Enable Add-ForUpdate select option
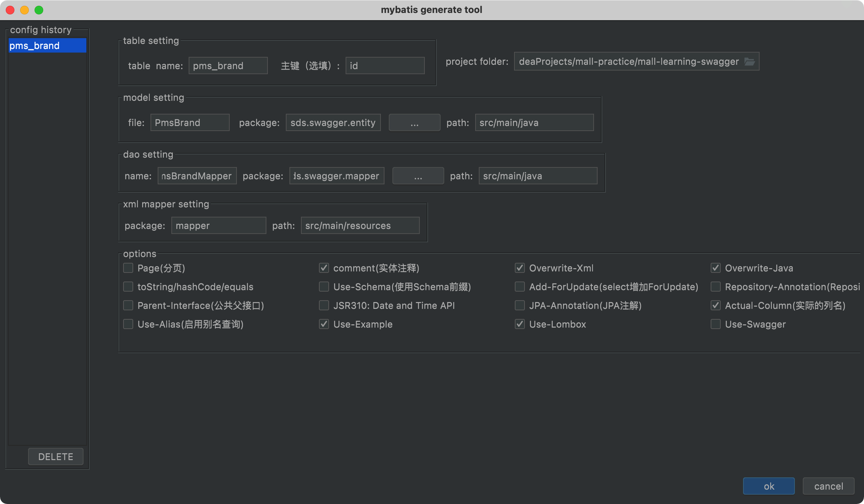The width and height of the screenshot is (864, 504). [x=520, y=287]
